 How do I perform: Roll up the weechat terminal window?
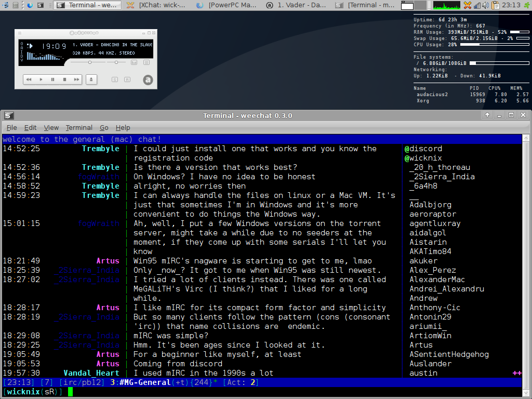487,115
